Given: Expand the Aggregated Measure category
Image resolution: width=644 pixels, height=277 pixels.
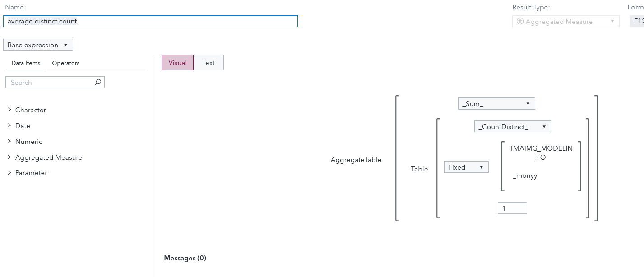Looking at the screenshot, I should click(9, 157).
